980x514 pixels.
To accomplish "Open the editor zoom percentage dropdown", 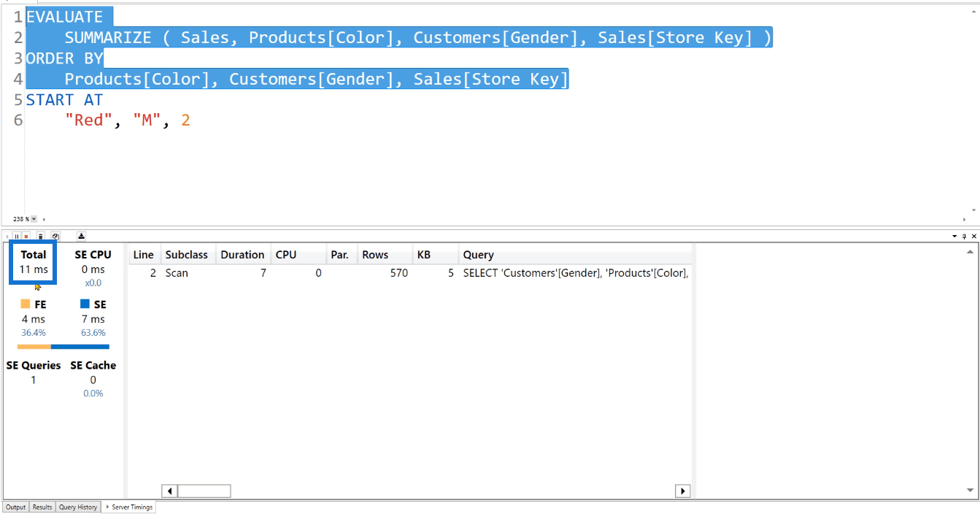I will (34, 219).
